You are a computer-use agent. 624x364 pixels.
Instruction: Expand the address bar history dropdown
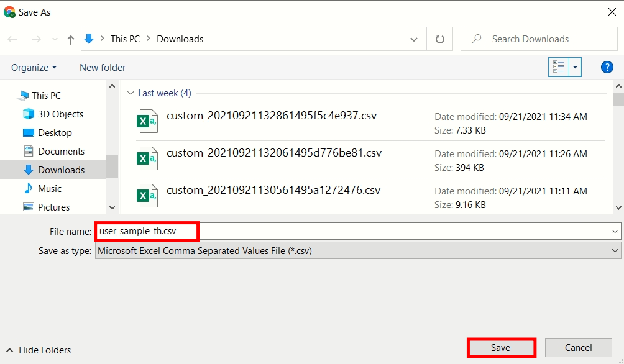tap(414, 39)
